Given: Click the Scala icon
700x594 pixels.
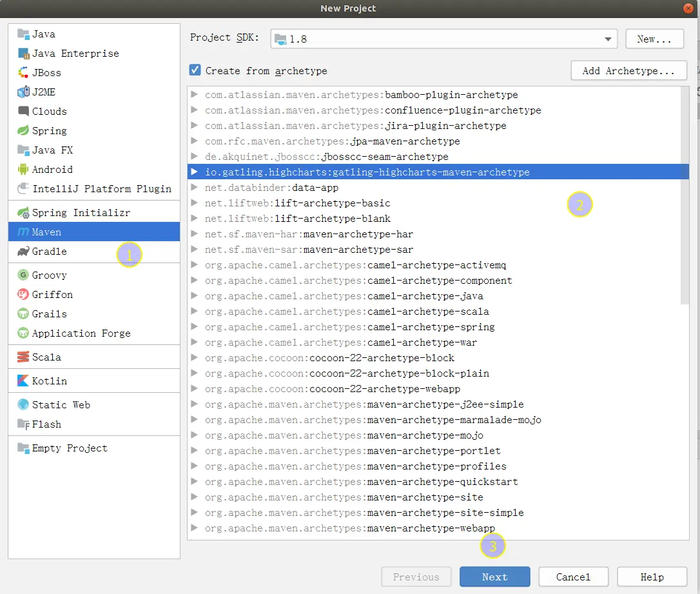Looking at the screenshot, I should pos(23,357).
